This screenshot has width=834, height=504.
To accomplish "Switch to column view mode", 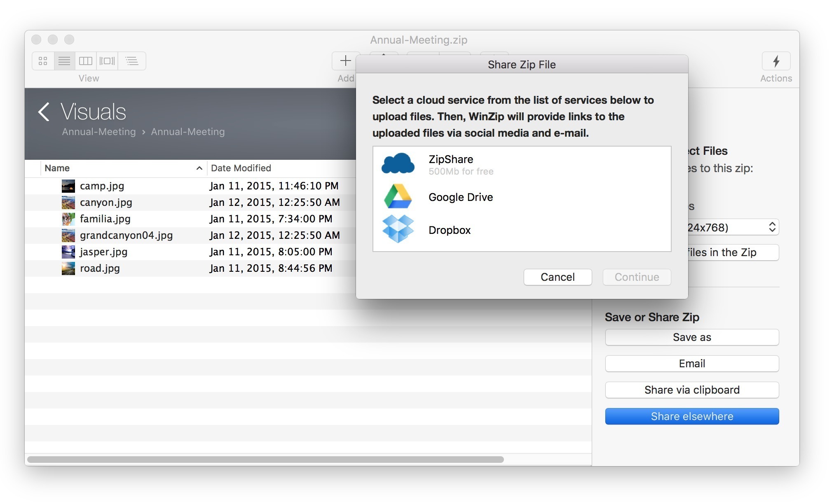I will coord(86,61).
